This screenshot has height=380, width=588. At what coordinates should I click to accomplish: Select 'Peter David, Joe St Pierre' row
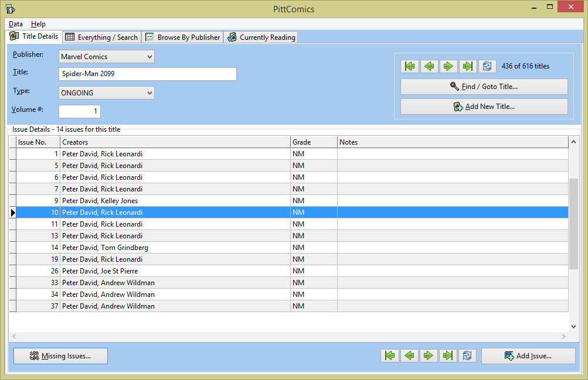click(175, 271)
